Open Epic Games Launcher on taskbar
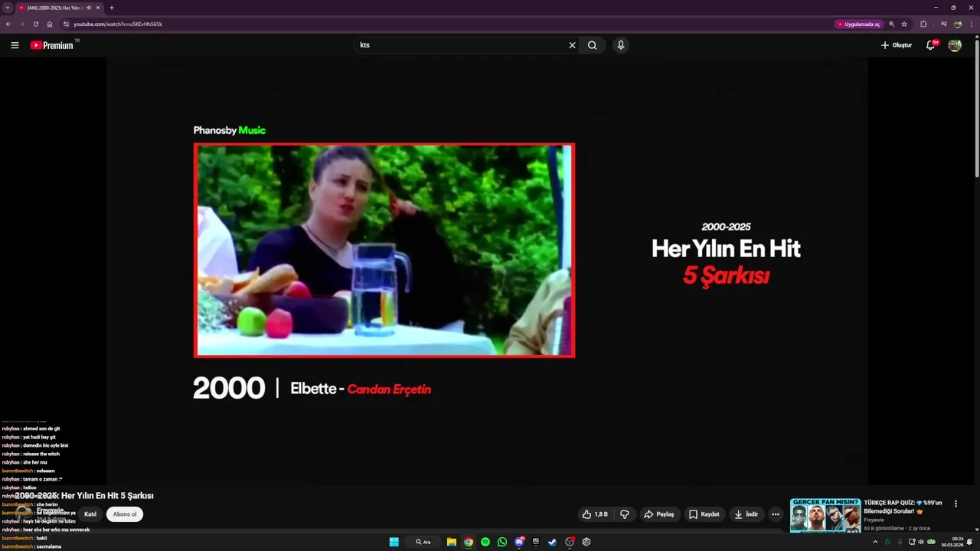This screenshot has width=980, height=551. 536,542
